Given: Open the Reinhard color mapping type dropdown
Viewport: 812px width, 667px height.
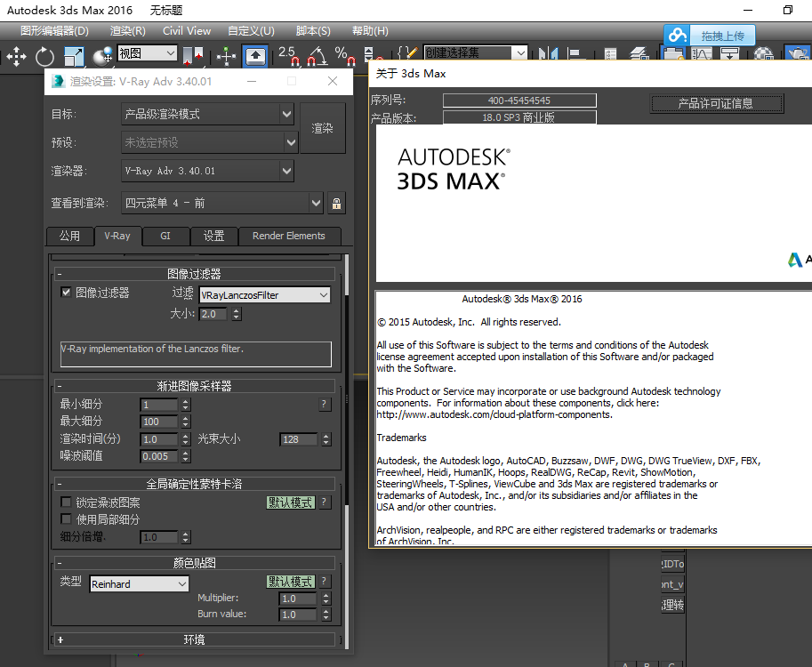Looking at the screenshot, I should [x=140, y=584].
